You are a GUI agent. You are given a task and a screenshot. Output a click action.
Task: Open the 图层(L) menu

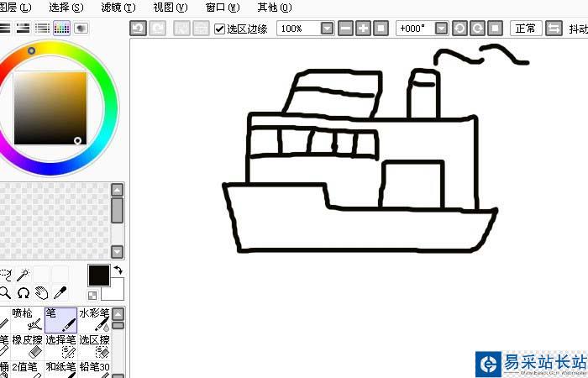(15, 7)
